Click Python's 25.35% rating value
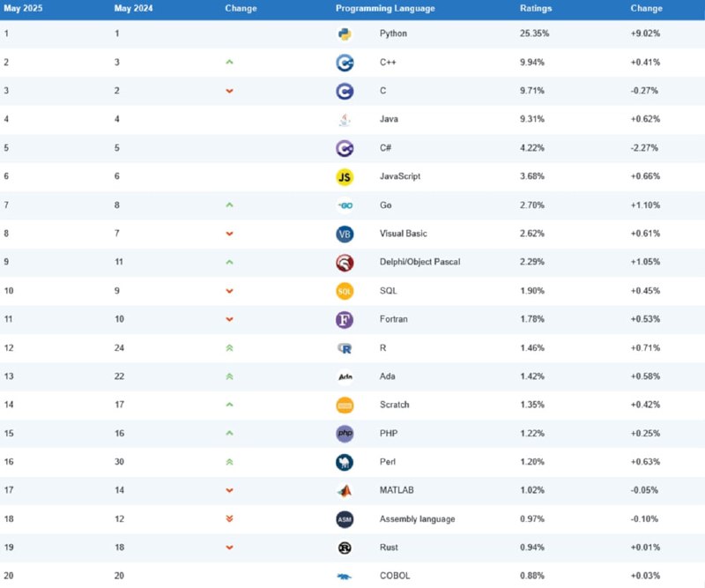Screen dimensions: 705x588 534,33
